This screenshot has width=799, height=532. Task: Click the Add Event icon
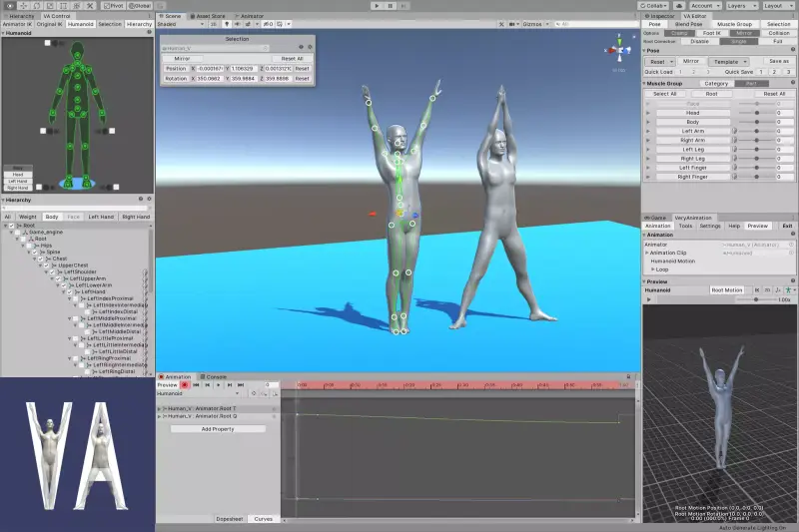[275, 393]
